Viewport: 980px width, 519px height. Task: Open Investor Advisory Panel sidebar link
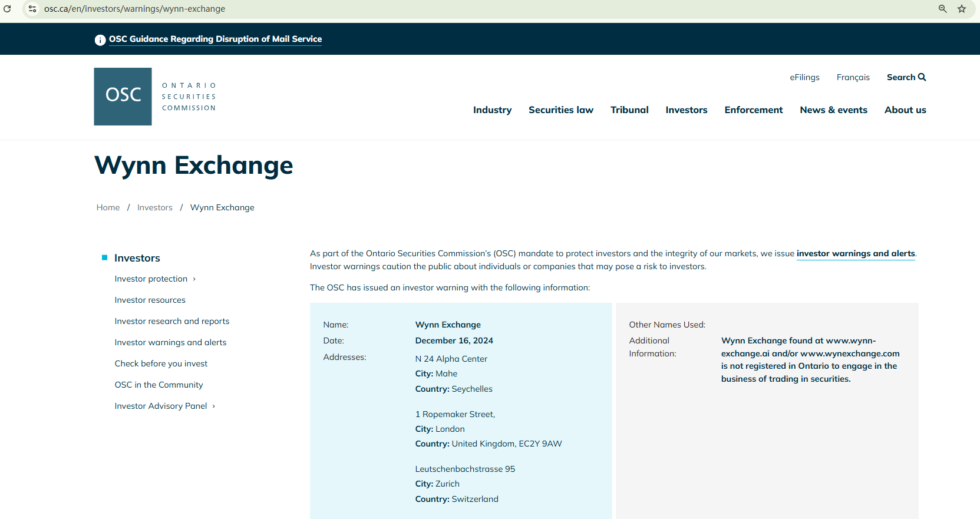[x=161, y=406]
